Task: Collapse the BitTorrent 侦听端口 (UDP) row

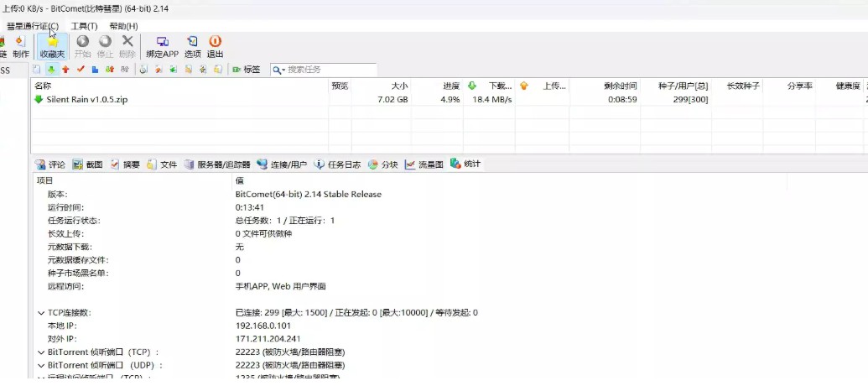Action: 41,366
